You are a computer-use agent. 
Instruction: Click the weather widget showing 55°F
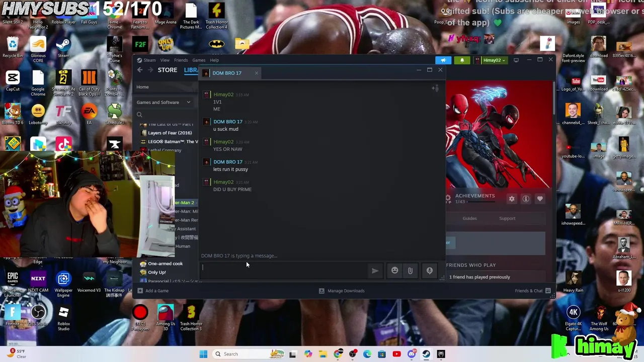tap(17, 354)
